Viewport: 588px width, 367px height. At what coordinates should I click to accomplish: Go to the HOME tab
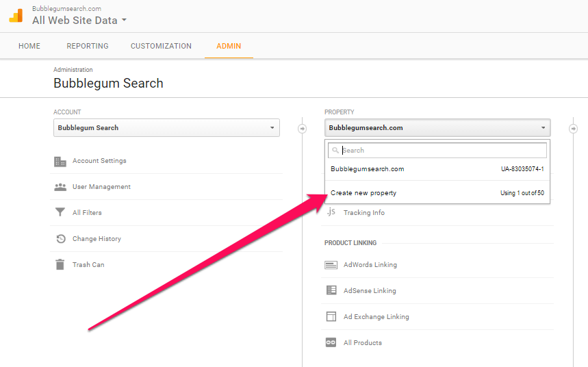[x=29, y=46]
